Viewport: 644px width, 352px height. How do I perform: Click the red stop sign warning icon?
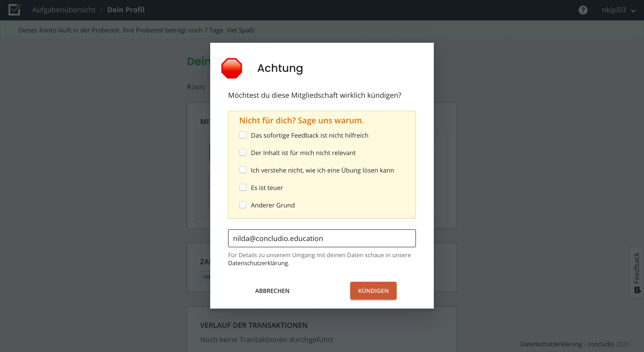[x=231, y=68]
